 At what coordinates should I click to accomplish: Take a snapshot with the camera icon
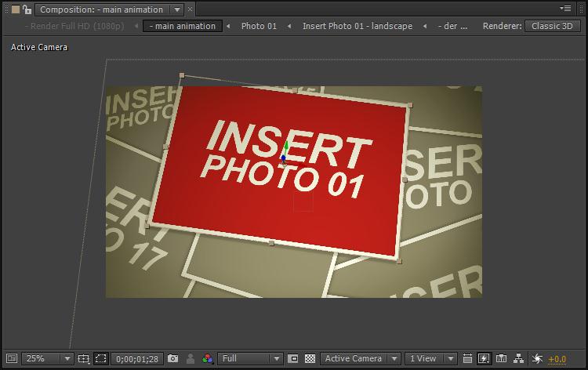172,358
